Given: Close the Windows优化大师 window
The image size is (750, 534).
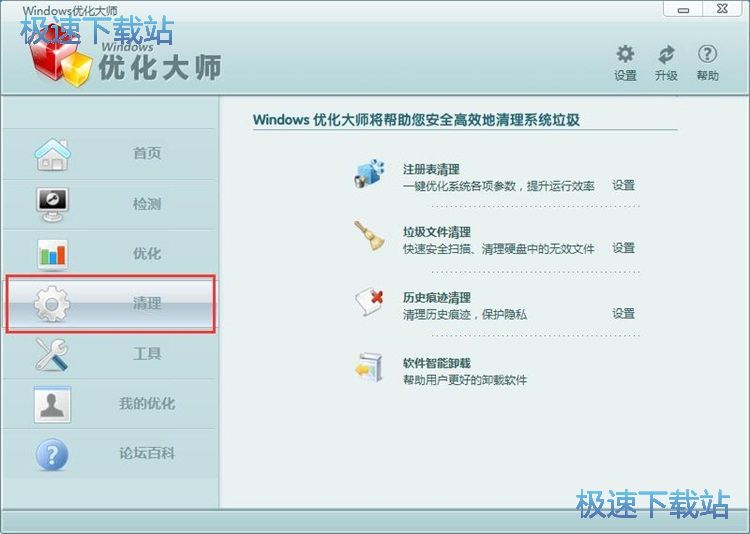Looking at the screenshot, I should pyautogui.click(x=723, y=9).
